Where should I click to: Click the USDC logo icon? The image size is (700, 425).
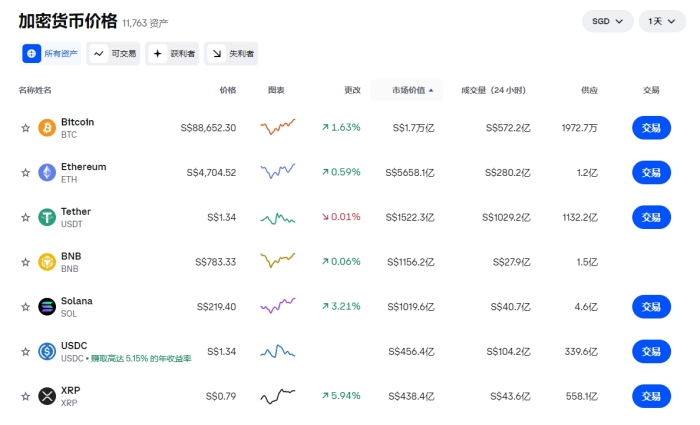(x=47, y=352)
